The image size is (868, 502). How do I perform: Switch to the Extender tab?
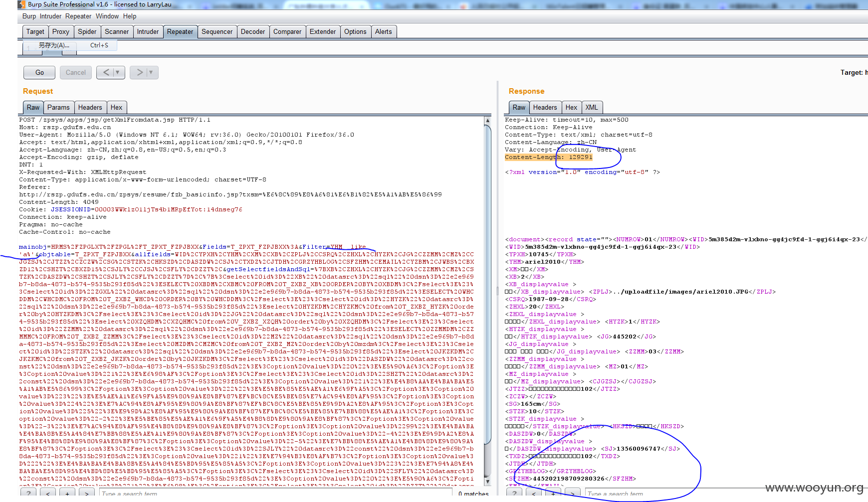pyautogui.click(x=323, y=31)
